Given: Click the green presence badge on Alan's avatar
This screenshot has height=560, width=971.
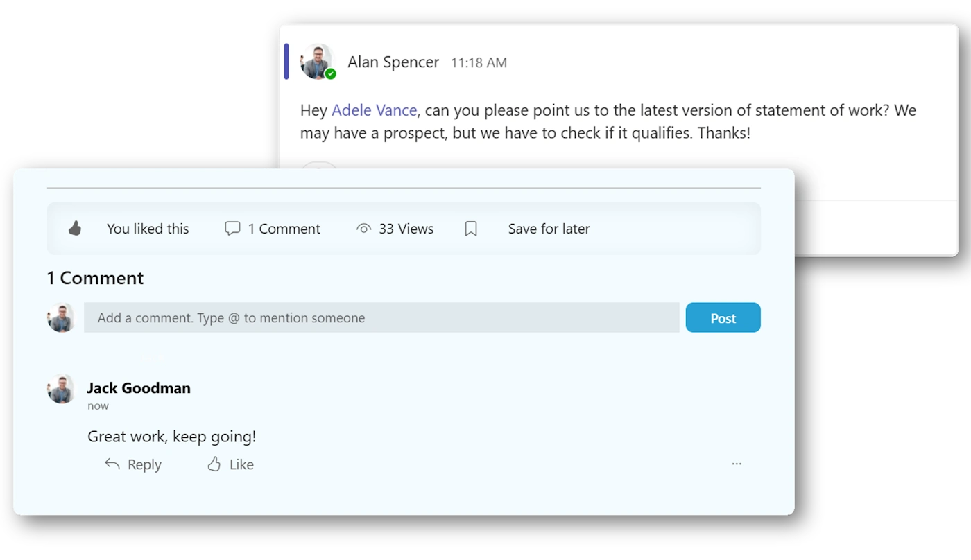Looking at the screenshot, I should [331, 73].
